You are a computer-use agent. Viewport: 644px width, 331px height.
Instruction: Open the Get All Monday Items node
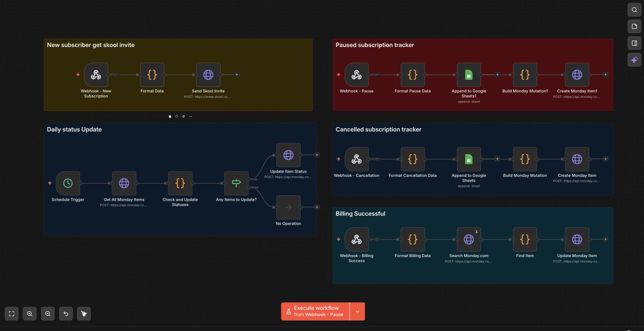coord(124,183)
